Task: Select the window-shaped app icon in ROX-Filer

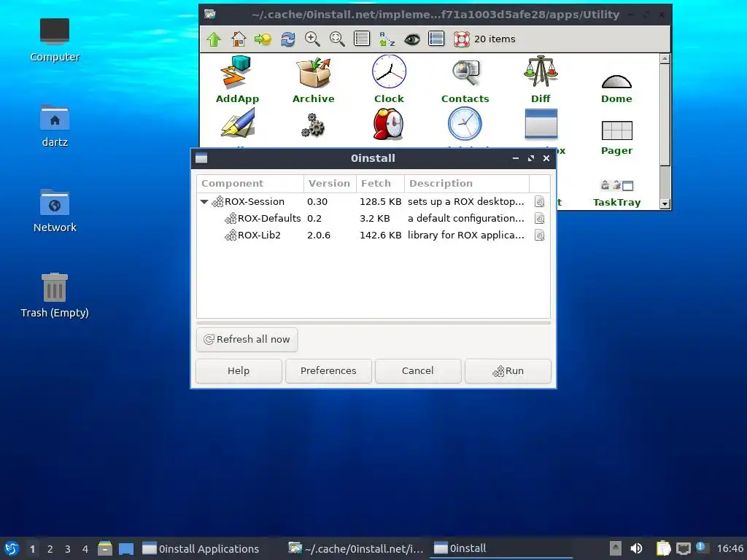Action: click(x=541, y=124)
